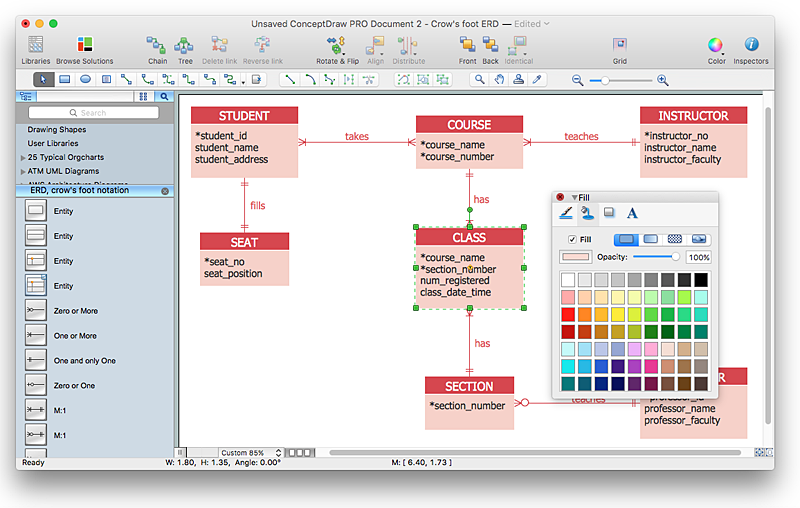
Task: Click the Browse Solutions icon
Action: 84,45
